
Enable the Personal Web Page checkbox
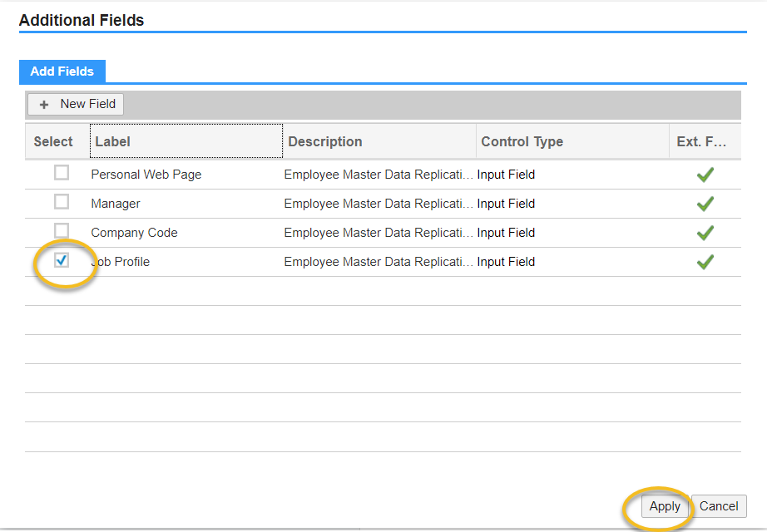pos(61,173)
